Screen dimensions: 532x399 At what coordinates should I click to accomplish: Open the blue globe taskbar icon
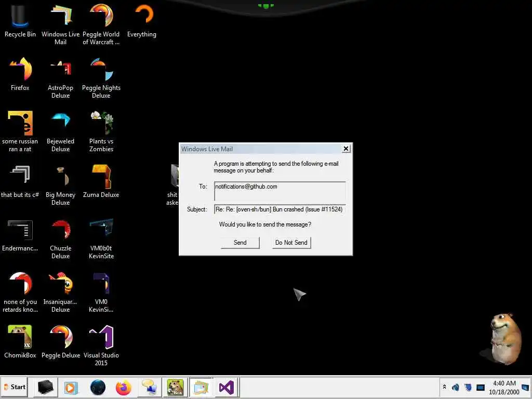pyautogui.click(x=98, y=388)
